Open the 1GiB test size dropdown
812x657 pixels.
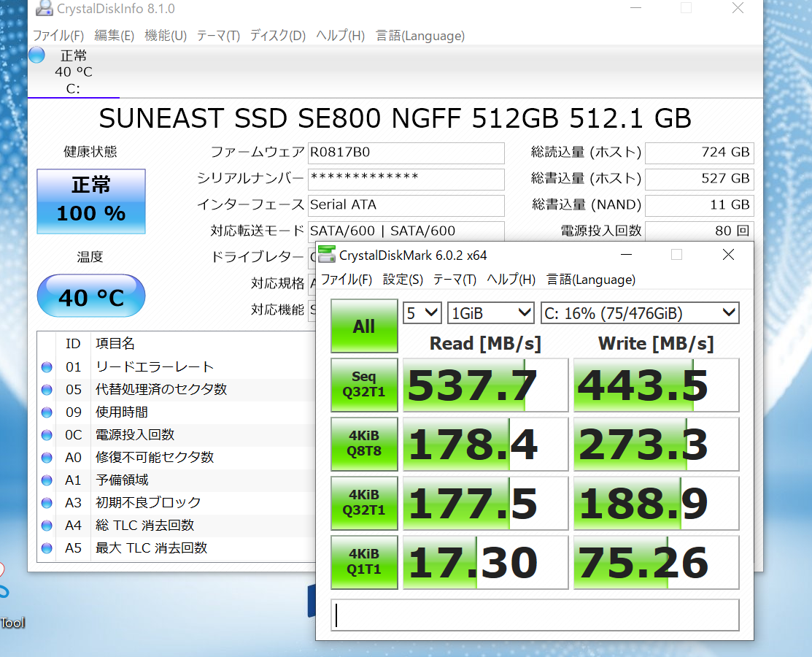[490, 313]
